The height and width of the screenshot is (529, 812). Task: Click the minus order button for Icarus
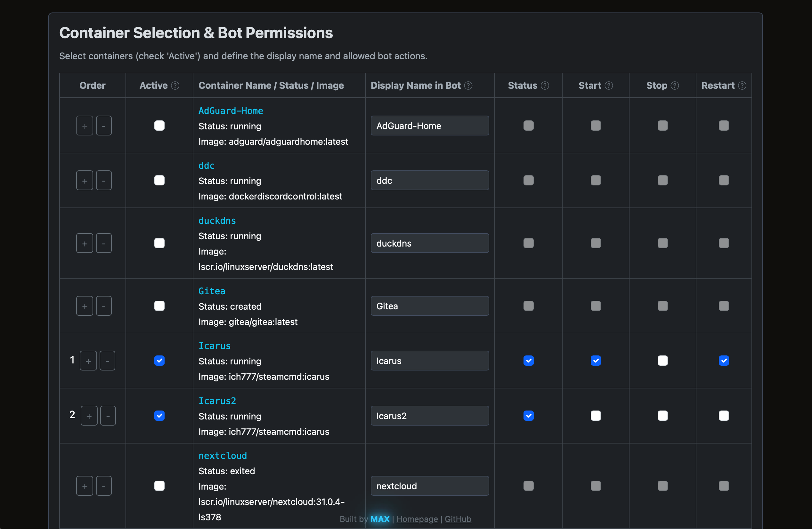click(x=108, y=360)
